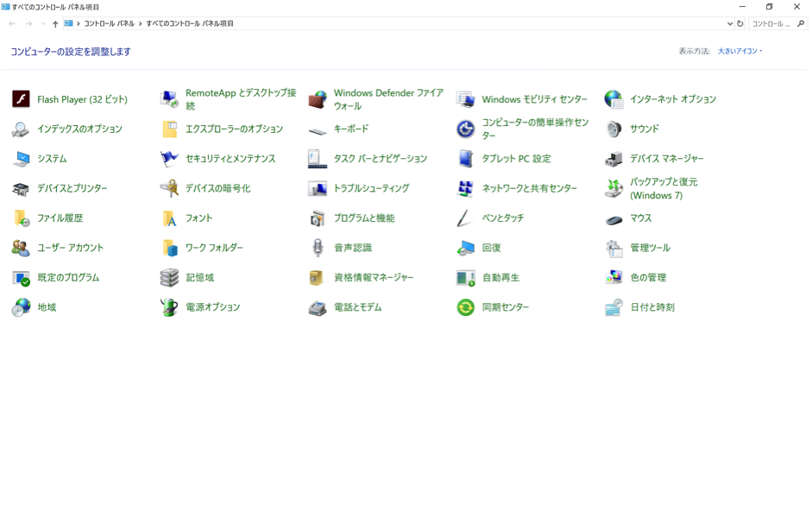Open the タスク バーとナビゲーション icon

318,159
